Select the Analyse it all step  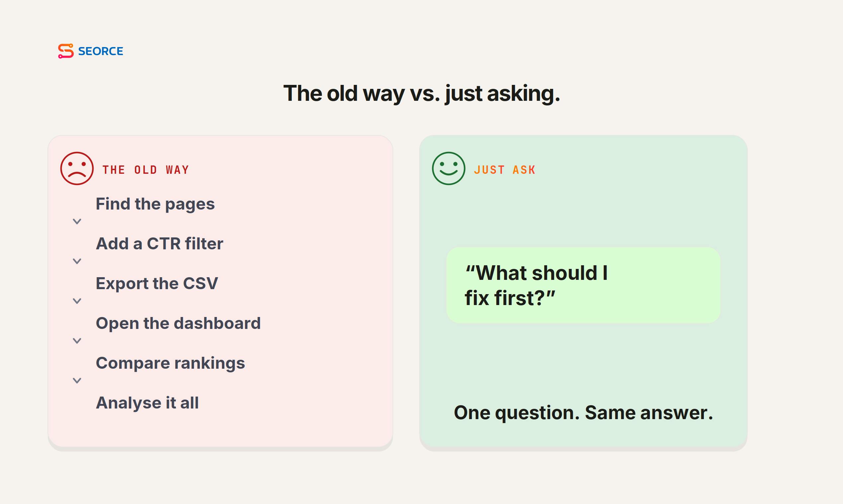click(147, 403)
